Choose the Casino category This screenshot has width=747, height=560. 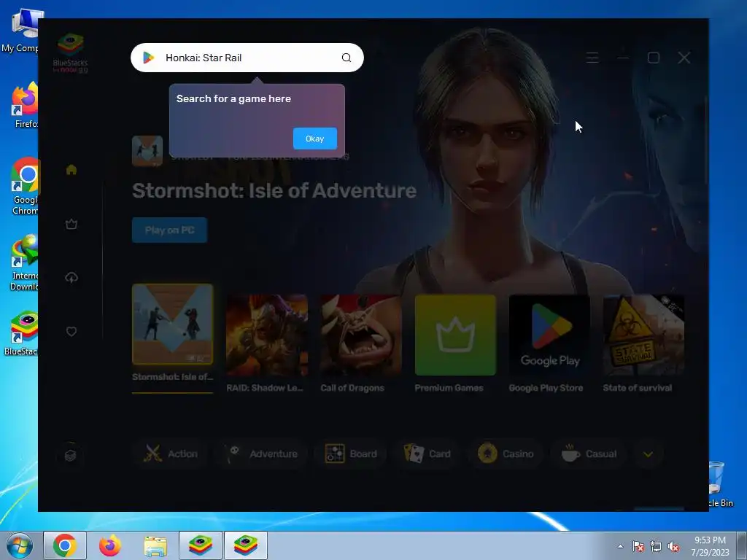point(506,454)
